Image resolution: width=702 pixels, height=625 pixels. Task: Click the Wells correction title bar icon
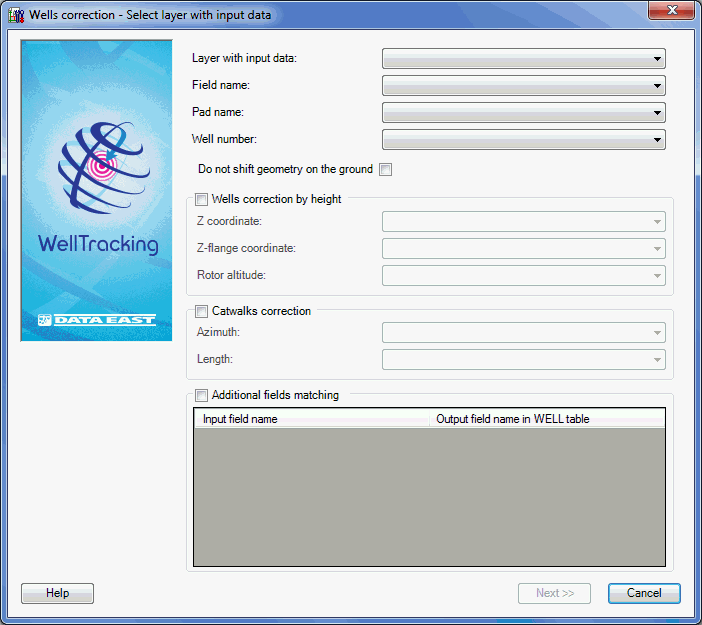pyautogui.click(x=17, y=15)
